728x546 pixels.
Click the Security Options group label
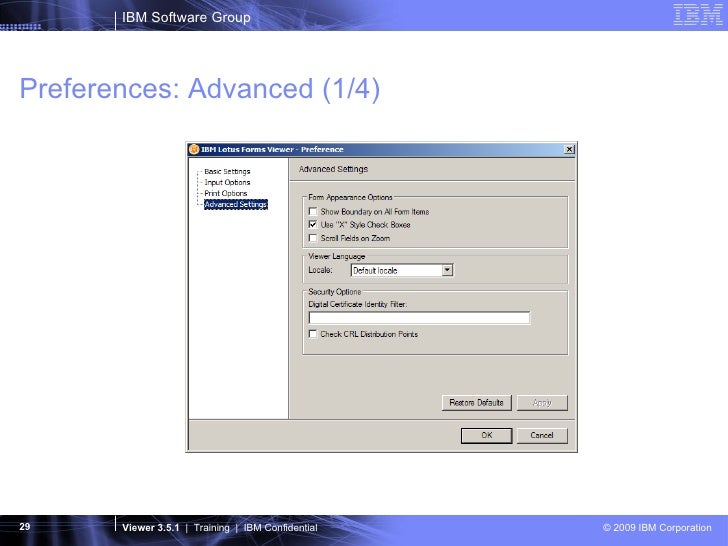(x=334, y=292)
